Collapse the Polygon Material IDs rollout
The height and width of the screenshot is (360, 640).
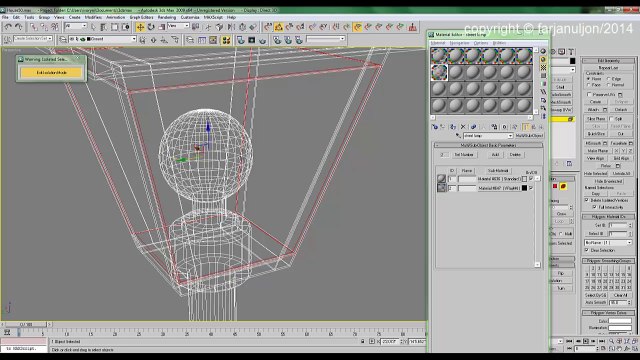609,217
